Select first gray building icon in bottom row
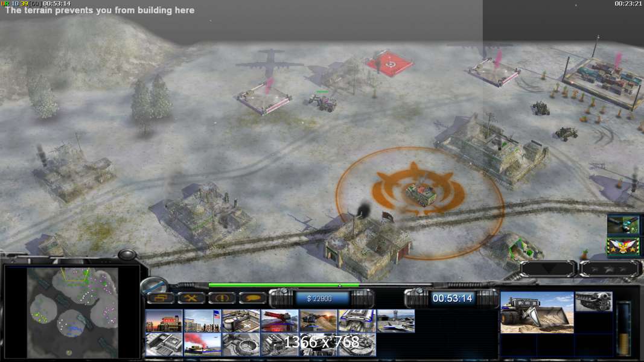This screenshot has width=644, height=362. pos(164,345)
